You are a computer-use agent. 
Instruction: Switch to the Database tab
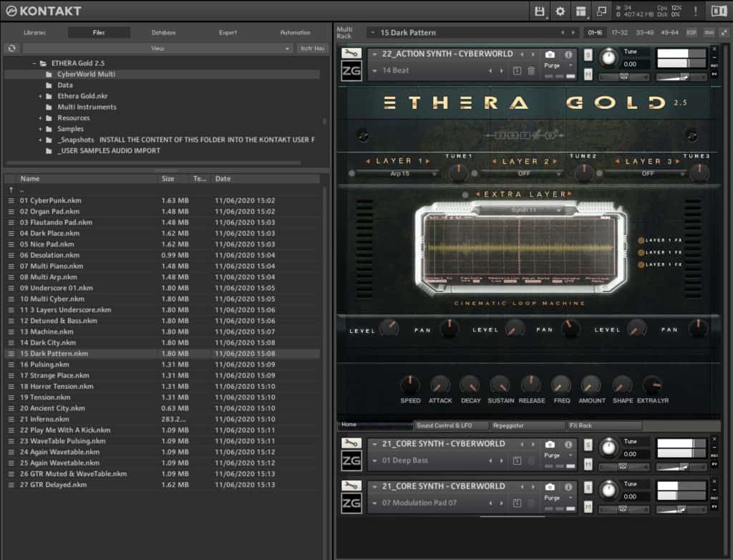[x=164, y=32]
